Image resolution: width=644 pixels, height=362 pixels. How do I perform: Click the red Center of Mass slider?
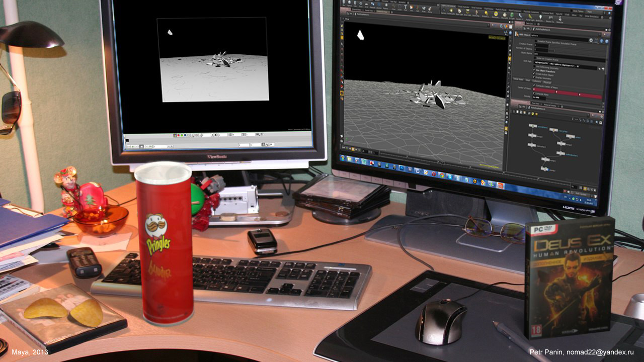click(553, 89)
